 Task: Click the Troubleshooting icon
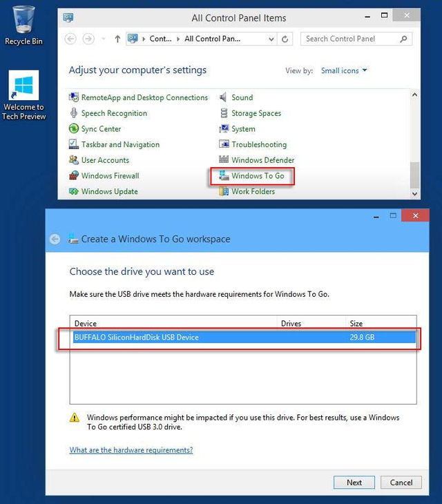point(224,144)
